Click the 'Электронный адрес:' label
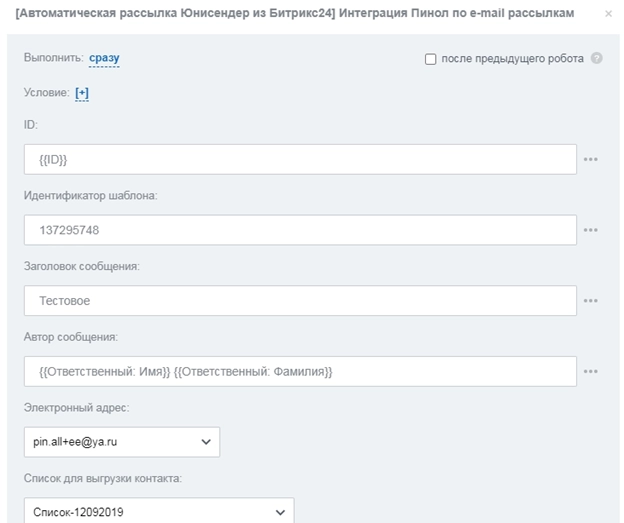 coord(76,408)
